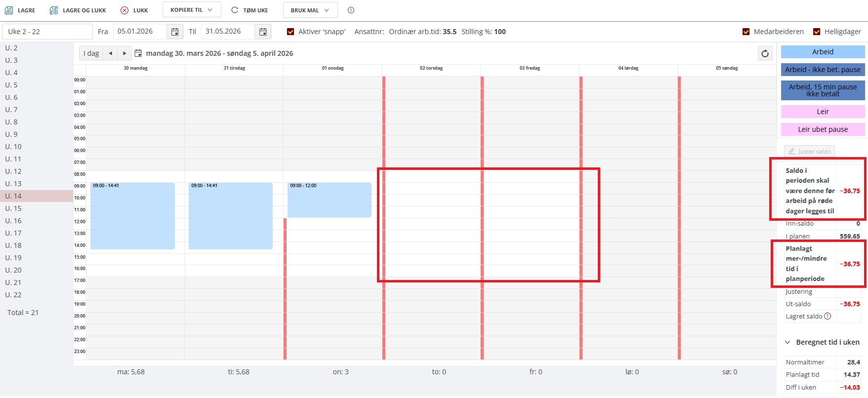868x398 pixels.
Task: Open the Til date calendar picker
Action: [263, 32]
